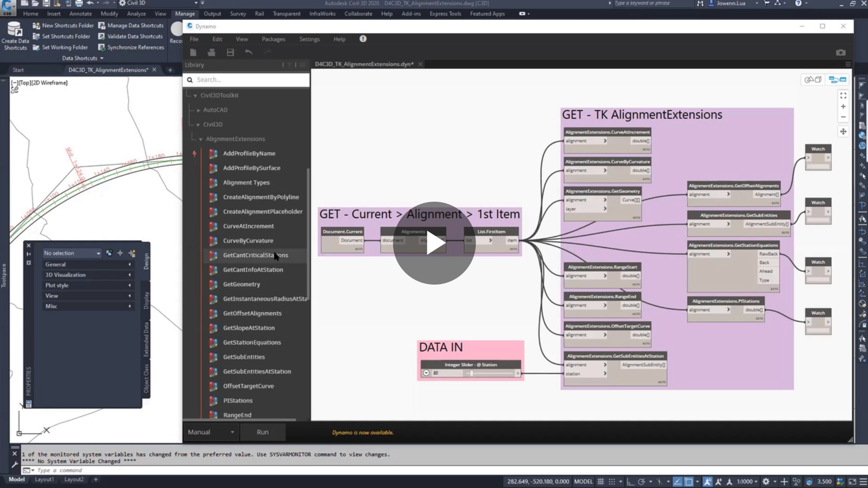Zoom in on the Dynamo canvas
868x488 pixels.
(843, 107)
